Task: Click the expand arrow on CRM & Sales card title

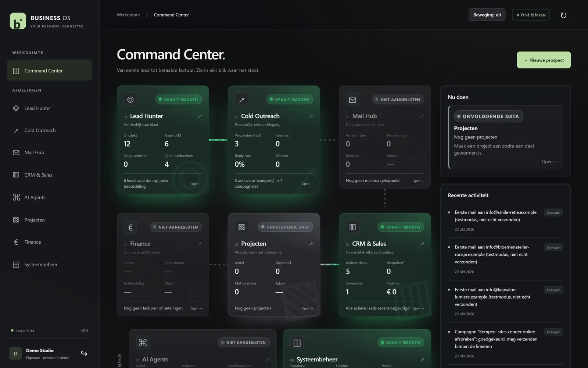Action: pyautogui.click(x=422, y=244)
